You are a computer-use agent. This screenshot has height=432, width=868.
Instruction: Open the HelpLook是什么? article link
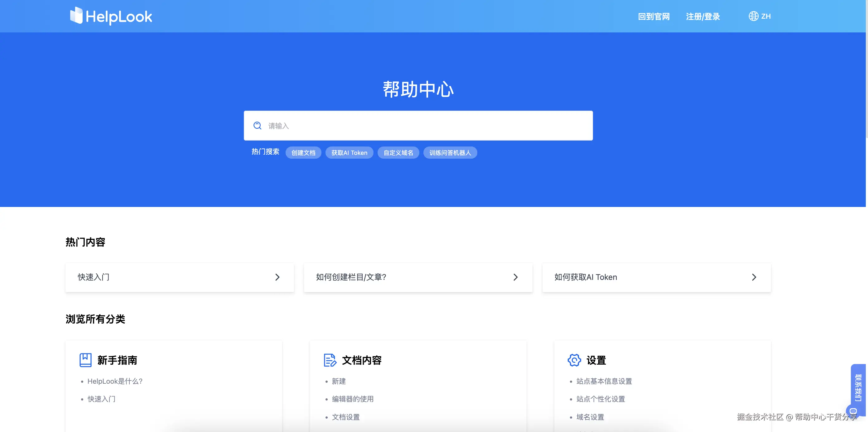pos(115,381)
